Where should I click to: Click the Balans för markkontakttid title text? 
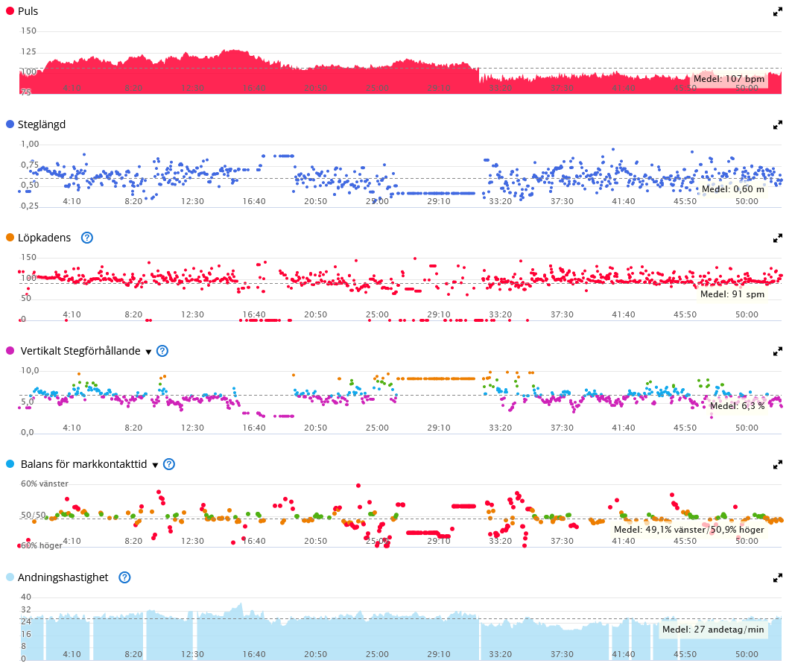tap(84, 464)
